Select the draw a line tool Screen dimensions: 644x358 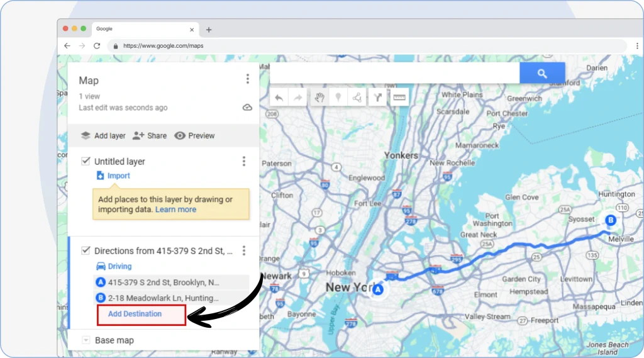pyautogui.click(x=357, y=98)
